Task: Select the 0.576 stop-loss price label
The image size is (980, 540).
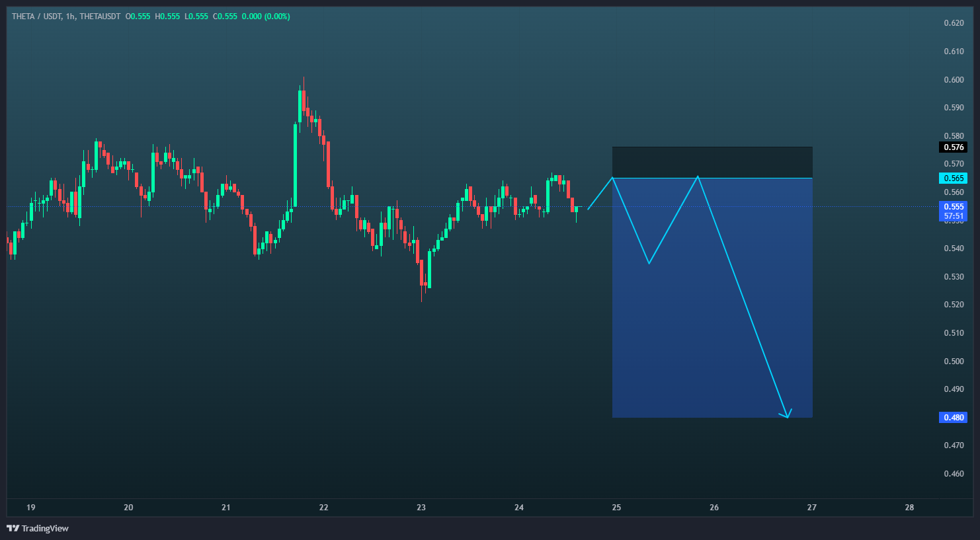Action: [x=954, y=147]
